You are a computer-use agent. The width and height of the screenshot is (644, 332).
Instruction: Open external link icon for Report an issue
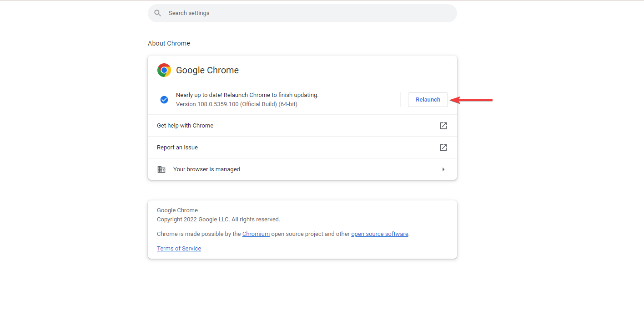pyautogui.click(x=443, y=148)
